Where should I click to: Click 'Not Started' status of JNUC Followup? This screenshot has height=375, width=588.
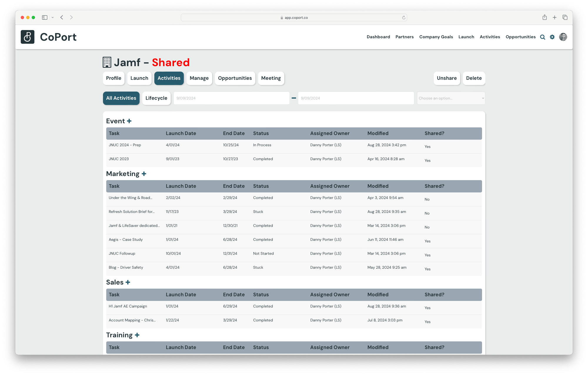(263, 253)
